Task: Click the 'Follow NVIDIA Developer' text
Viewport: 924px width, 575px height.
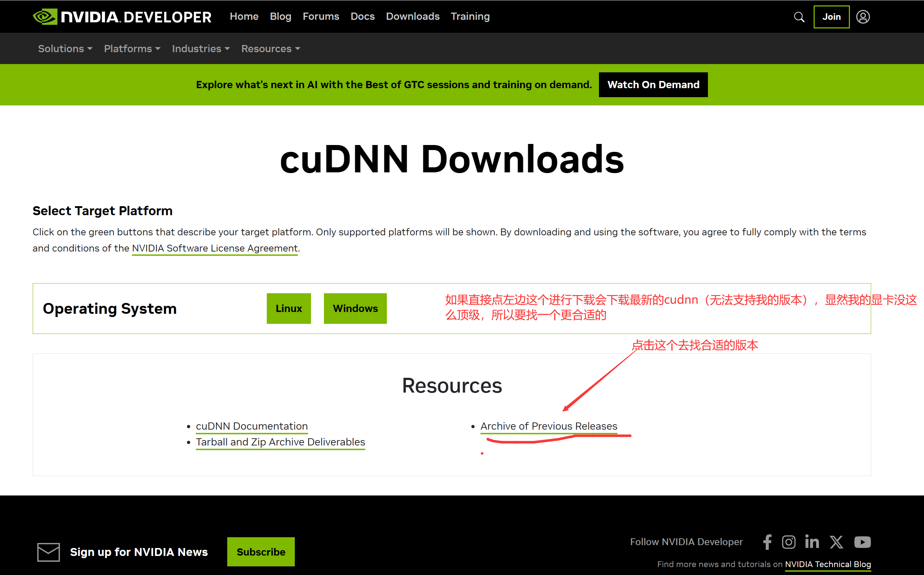Action: [686, 542]
